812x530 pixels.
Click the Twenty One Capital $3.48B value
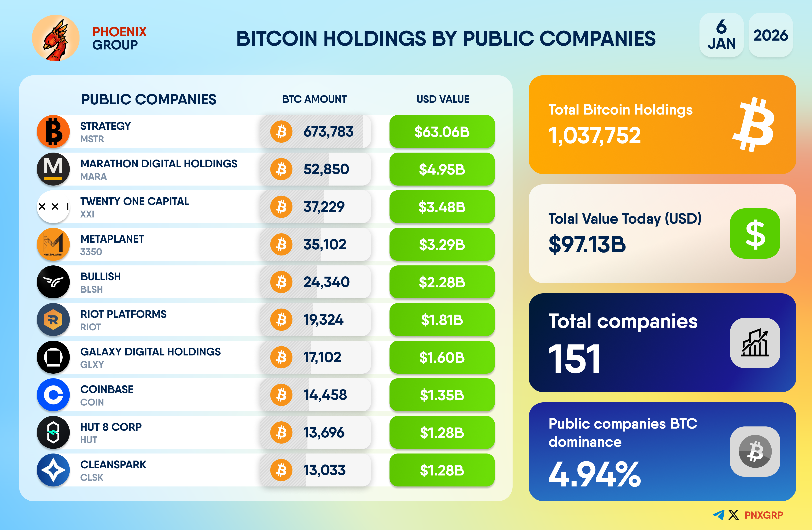(442, 207)
